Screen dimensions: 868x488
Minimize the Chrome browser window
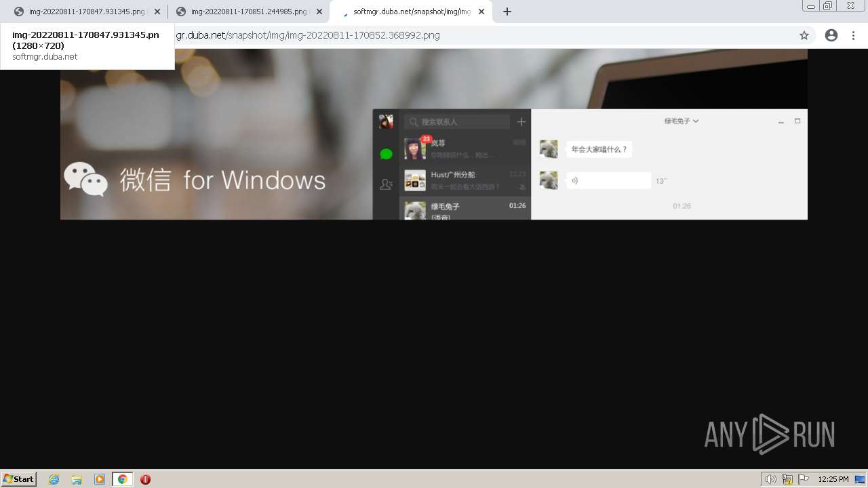(x=810, y=5)
